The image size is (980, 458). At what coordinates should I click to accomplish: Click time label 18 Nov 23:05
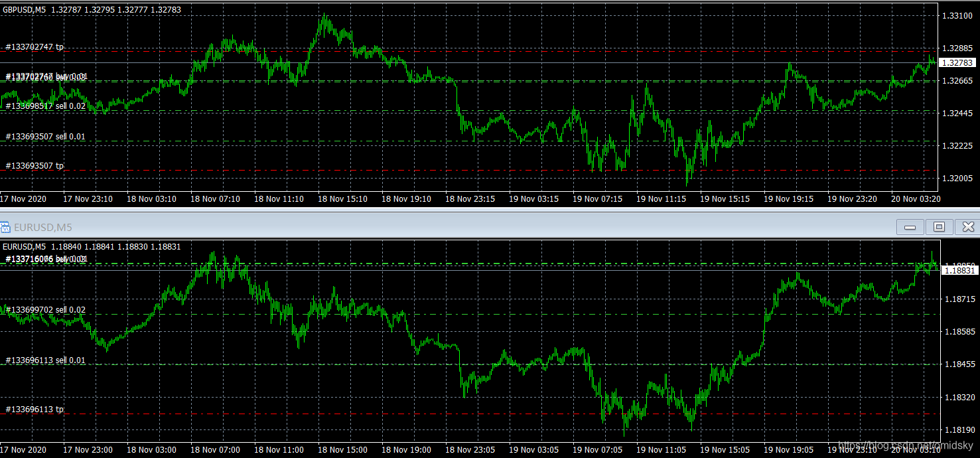[470, 450]
